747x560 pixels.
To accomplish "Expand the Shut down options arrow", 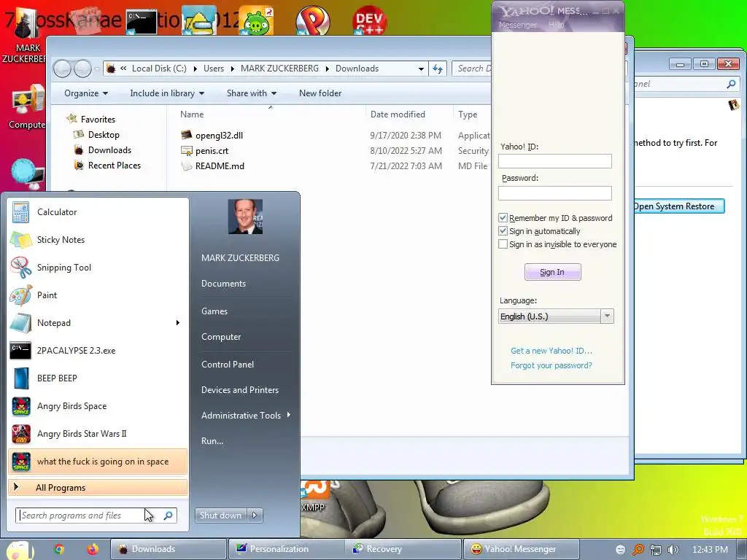I will click(255, 516).
